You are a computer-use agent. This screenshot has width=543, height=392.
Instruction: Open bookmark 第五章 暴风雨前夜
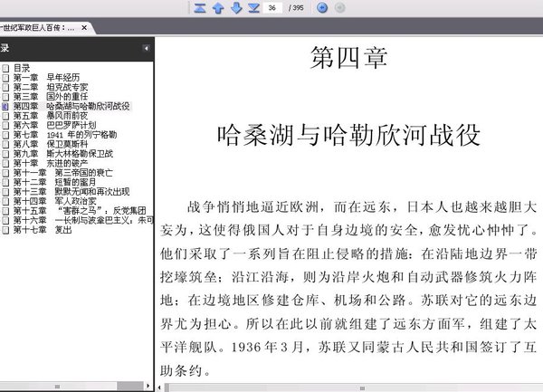pyautogui.click(x=51, y=115)
